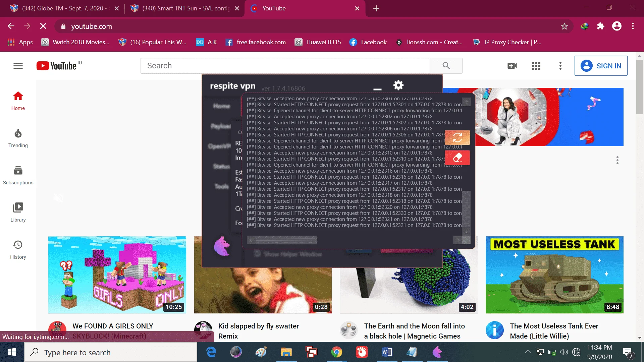The height and width of the screenshot is (362, 644).
Task: Click the SIGN IN button
Action: click(x=601, y=66)
